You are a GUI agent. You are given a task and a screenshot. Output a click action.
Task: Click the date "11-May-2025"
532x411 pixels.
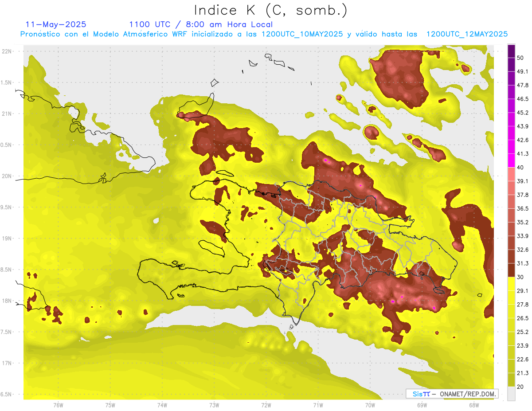pyautogui.click(x=56, y=24)
